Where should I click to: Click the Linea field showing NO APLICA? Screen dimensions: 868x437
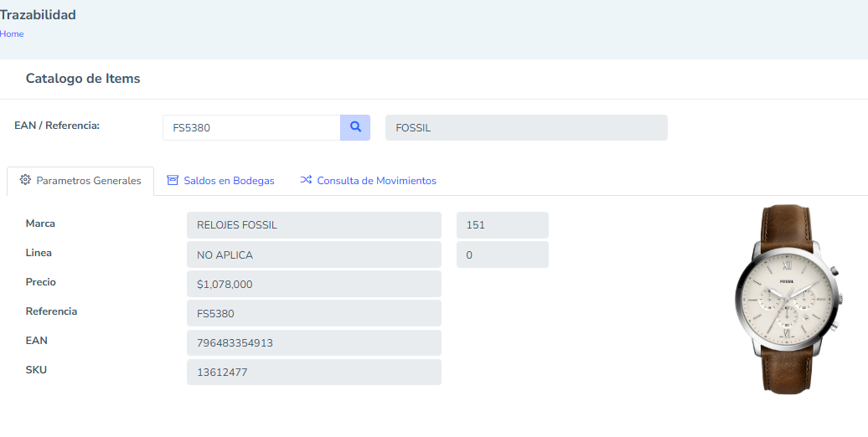[x=313, y=254]
